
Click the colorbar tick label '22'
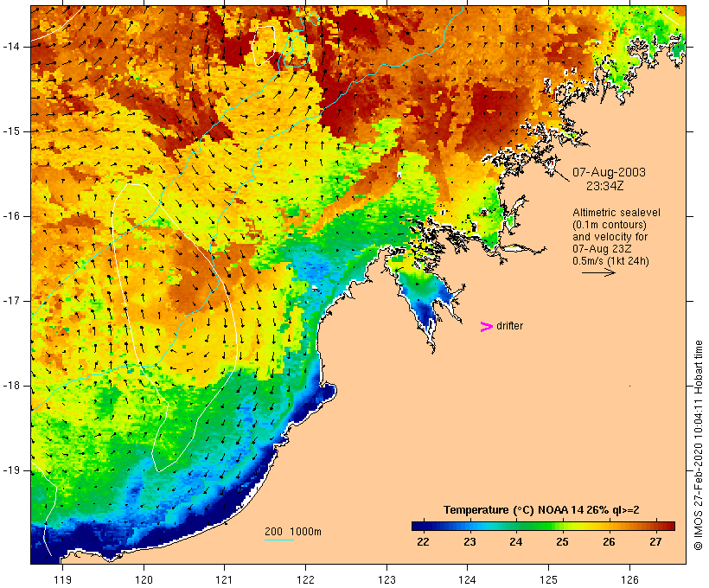[x=423, y=541]
